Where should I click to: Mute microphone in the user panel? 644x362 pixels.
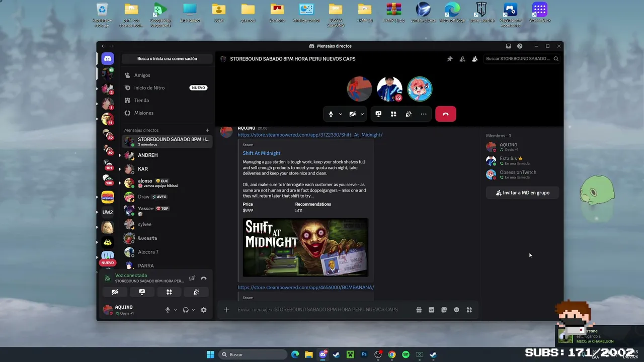coord(168,310)
